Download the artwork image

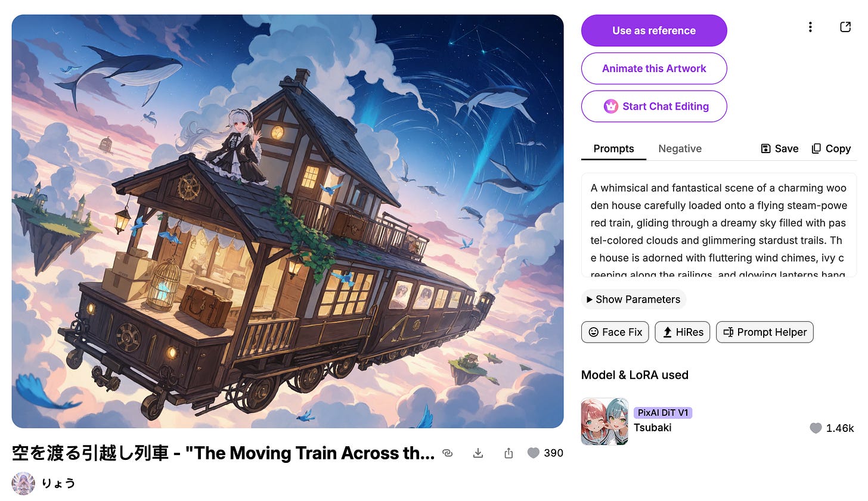pos(478,453)
